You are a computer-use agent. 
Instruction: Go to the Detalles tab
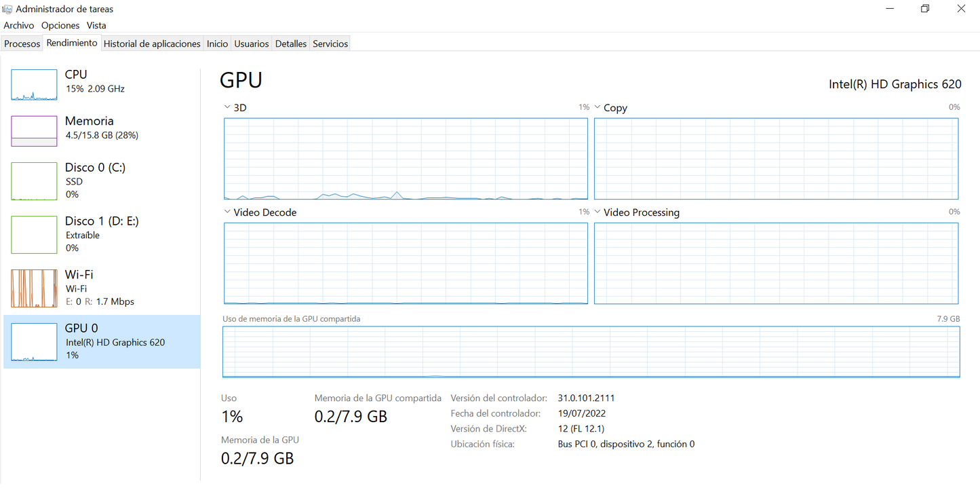pyautogui.click(x=291, y=43)
